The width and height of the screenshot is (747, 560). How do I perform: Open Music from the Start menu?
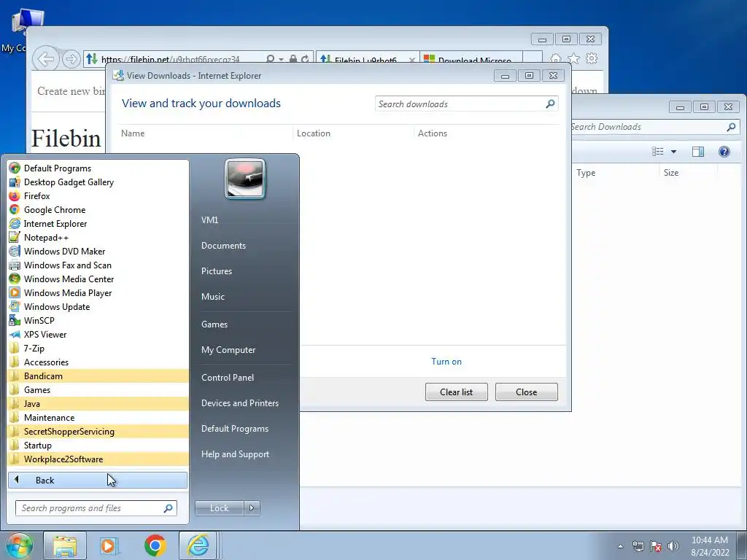212,296
